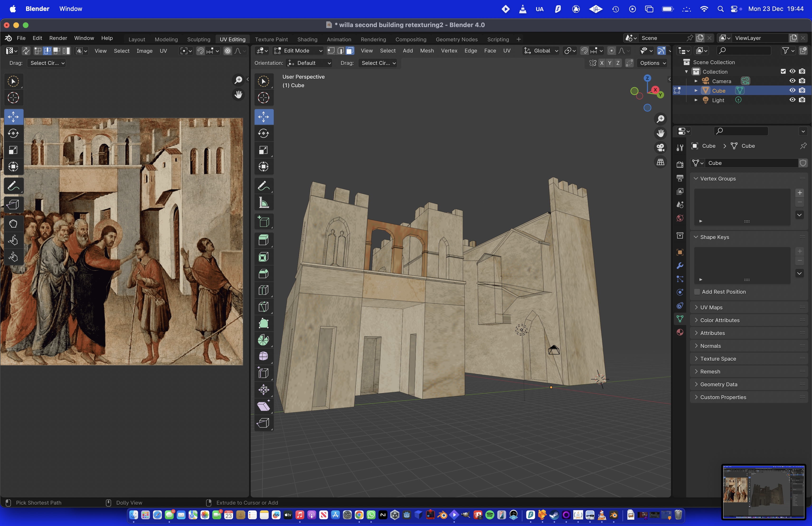Open the Global transform orientation dropdown
This screenshot has width=812, height=526.
point(541,51)
